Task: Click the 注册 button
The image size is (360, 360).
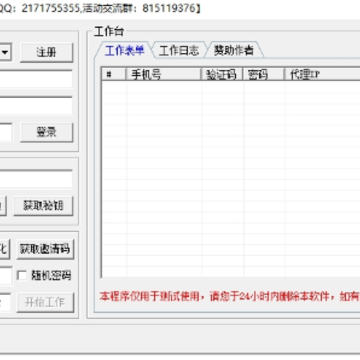Action: [46, 52]
